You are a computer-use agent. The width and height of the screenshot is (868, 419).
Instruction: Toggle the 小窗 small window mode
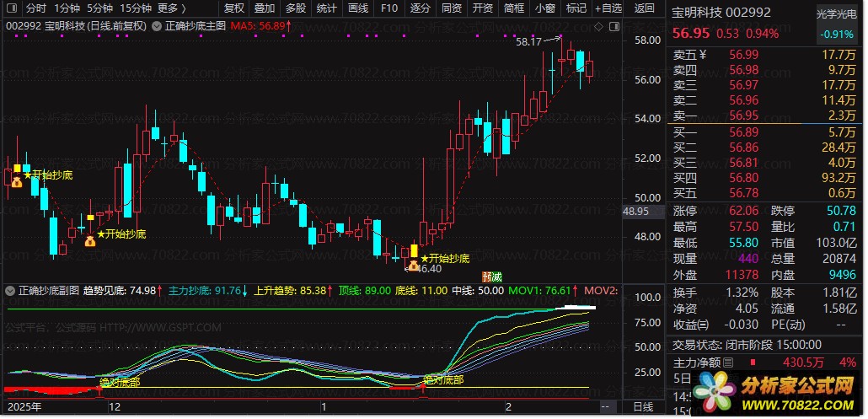pyautogui.click(x=544, y=8)
